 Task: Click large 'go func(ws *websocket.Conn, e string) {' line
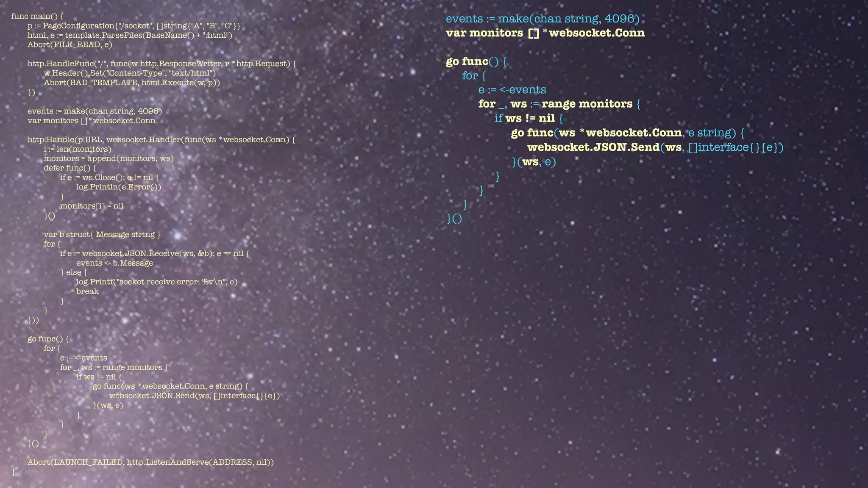(x=628, y=133)
